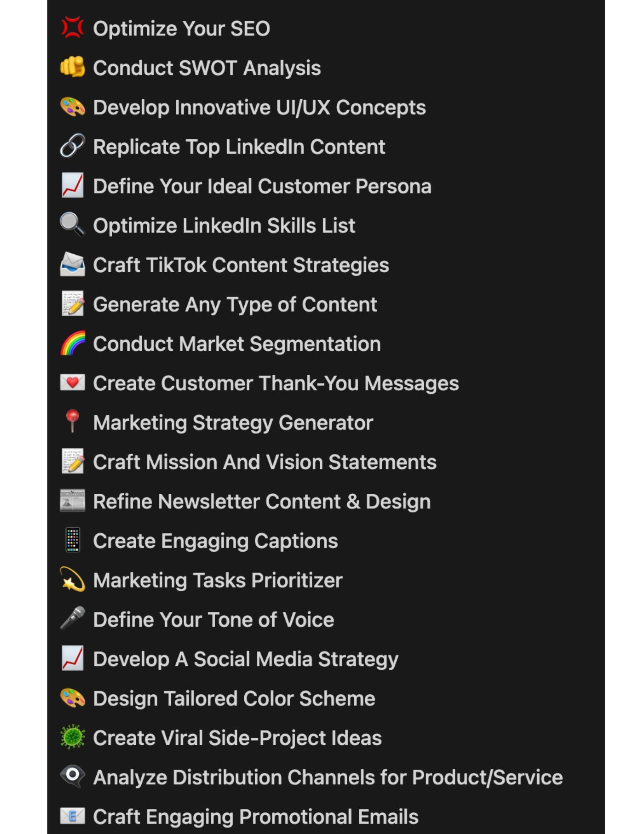Open Refine Newsletter Content & Design
Viewport: 644px width, 834px height.
point(262,501)
